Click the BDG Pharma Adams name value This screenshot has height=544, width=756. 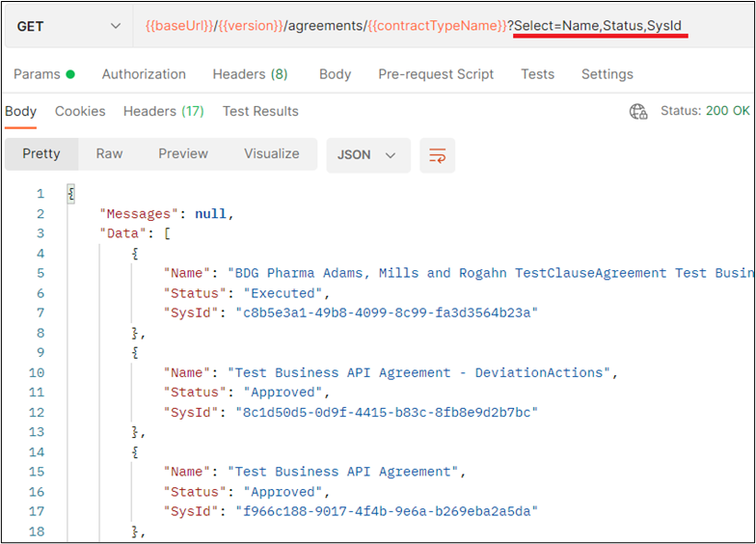491,273
